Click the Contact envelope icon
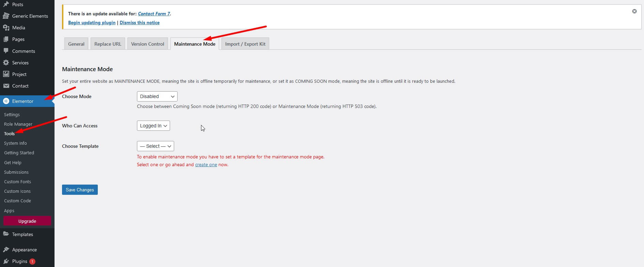This screenshot has width=644, height=267. point(6,86)
